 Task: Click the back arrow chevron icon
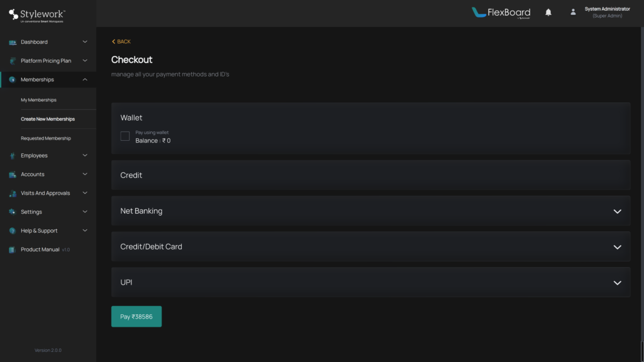113,41
